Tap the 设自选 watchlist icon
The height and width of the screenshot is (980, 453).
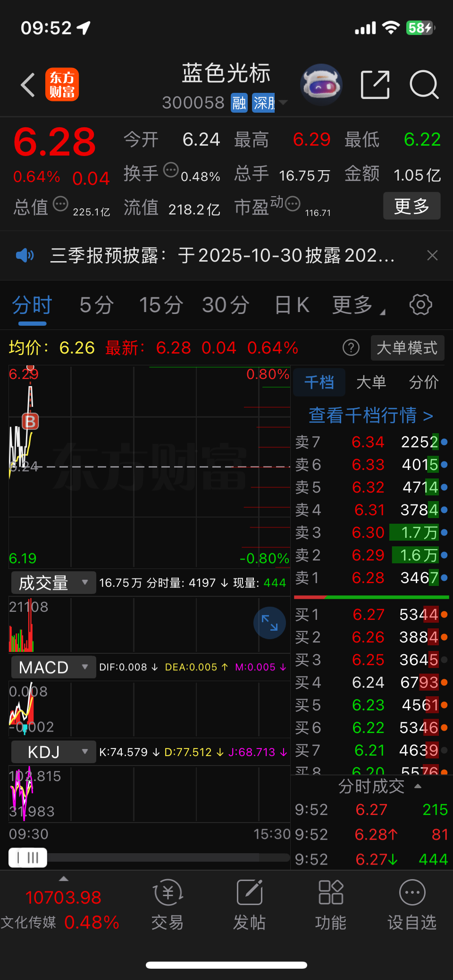pos(412,904)
